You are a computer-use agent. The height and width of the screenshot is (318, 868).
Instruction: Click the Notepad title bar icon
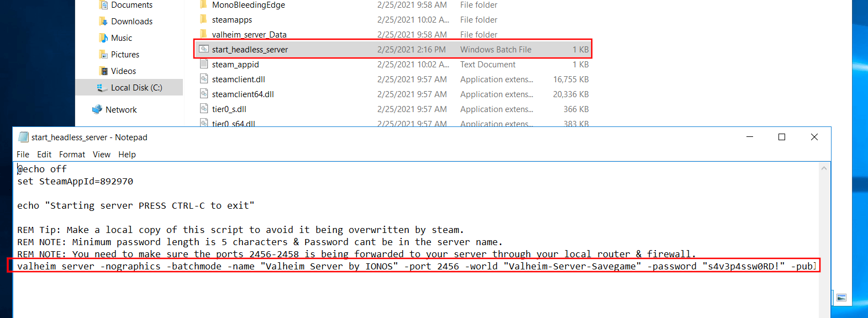tap(23, 137)
